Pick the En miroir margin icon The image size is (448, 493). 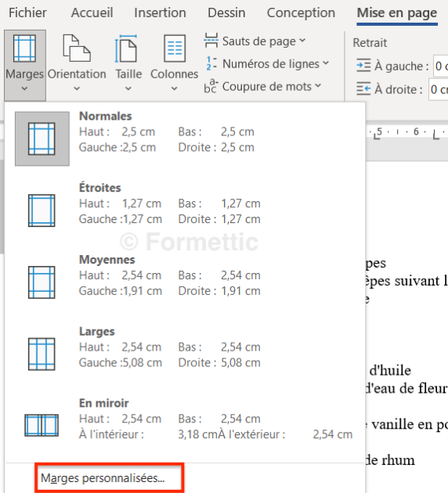click(42, 426)
